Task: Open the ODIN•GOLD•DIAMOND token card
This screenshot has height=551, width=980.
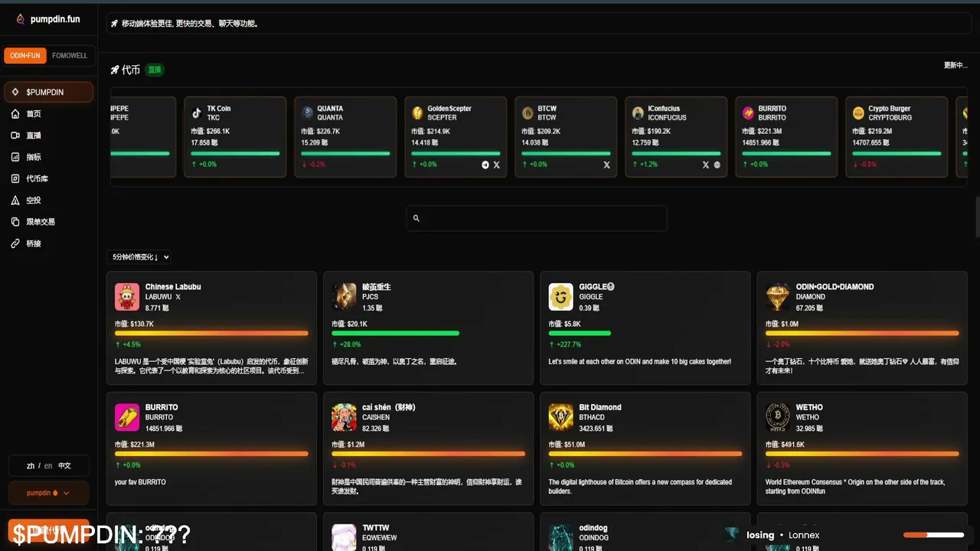Action: click(862, 328)
